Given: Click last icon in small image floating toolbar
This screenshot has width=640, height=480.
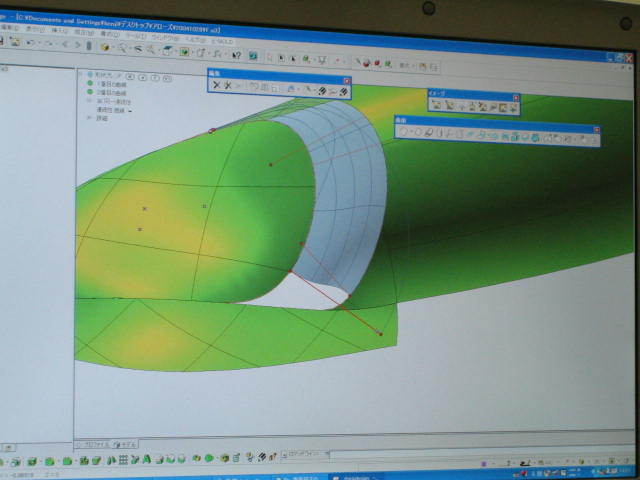Looking at the screenshot, I should (513, 108).
